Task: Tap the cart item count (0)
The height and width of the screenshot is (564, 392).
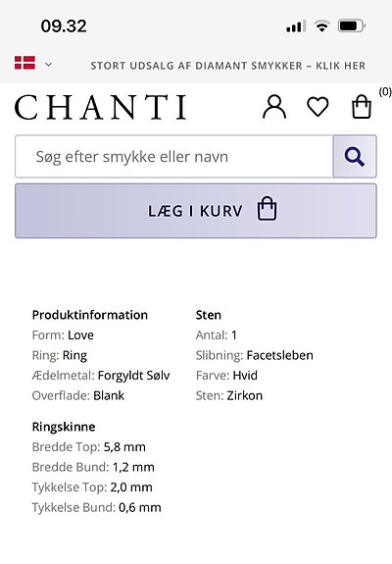Action: [x=385, y=92]
